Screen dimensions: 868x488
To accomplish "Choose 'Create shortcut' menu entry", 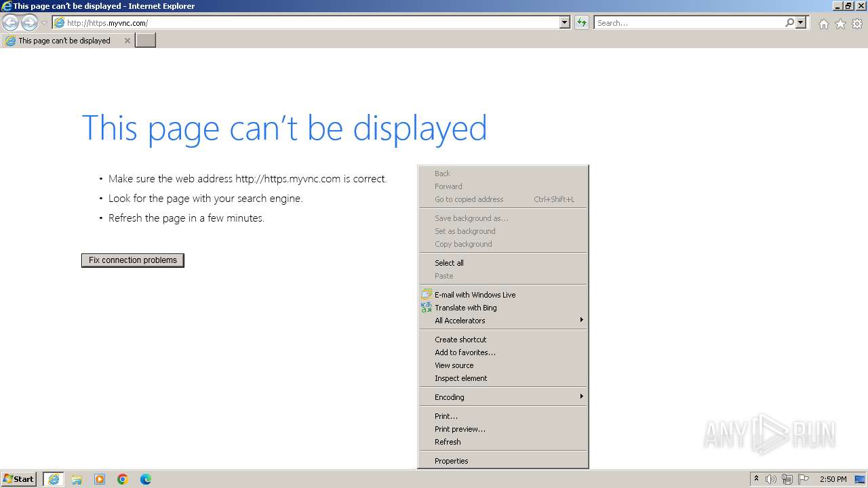I will [x=503, y=340].
